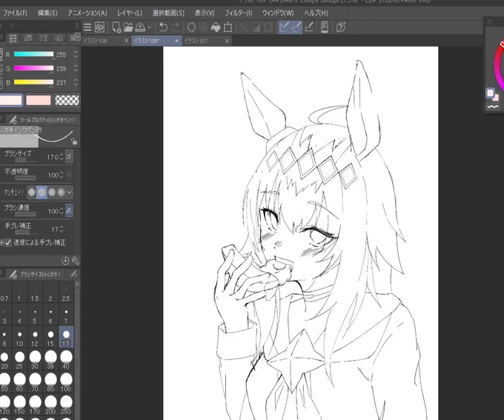Open the アニメーション(A) menu
The width and height of the screenshot is (504, 420).
[x=87, y=13]
